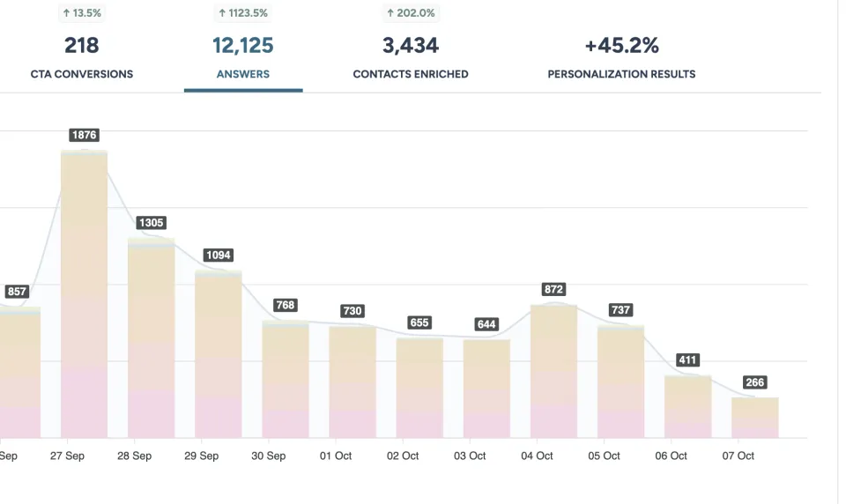Click the 857 data label
Screen dimensions: 846x504
coord(17,292)
